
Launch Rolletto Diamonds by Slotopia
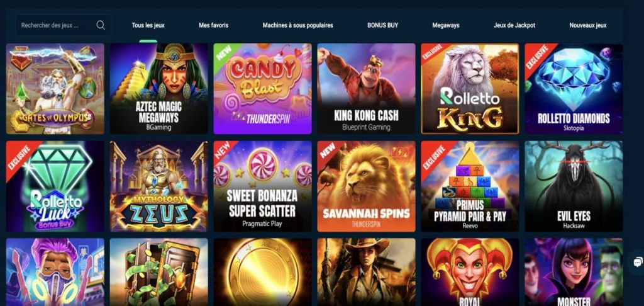574,89
